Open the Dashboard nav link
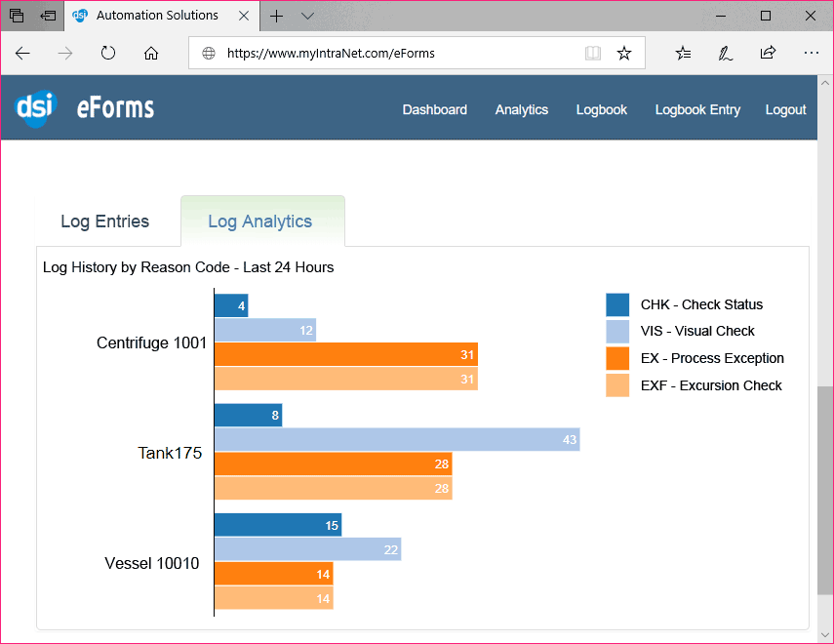 (434, 109)
